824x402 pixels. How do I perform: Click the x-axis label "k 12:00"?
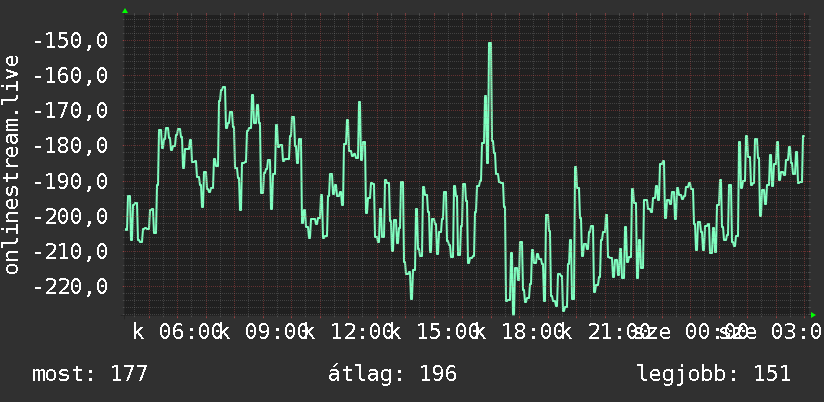click(348, 332)
